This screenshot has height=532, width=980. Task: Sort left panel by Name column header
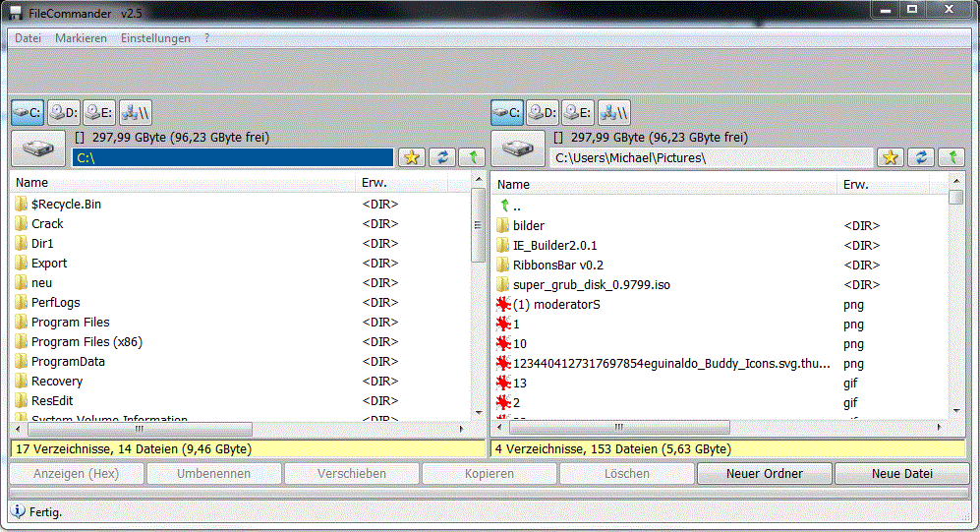(182, 183)
